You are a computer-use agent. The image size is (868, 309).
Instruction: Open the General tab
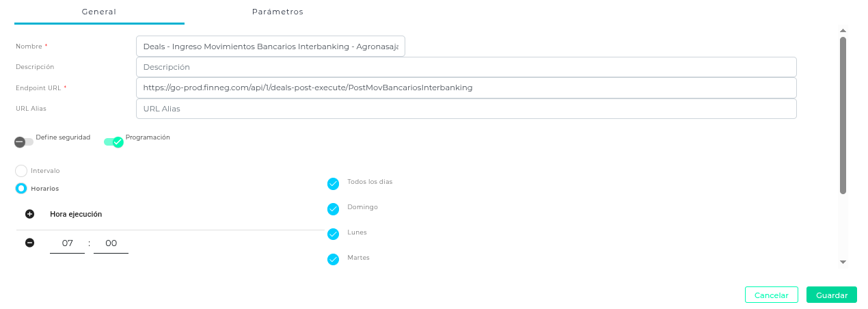click(98, 12)
